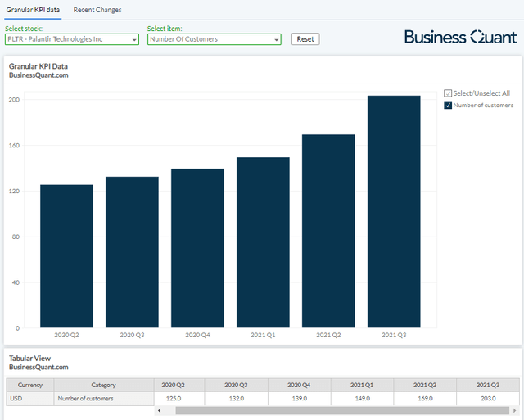Click the 2021 Q2 bar in chart
This screenshot has width=524, height=420.
pyautogui.click(x=328, y=231)
